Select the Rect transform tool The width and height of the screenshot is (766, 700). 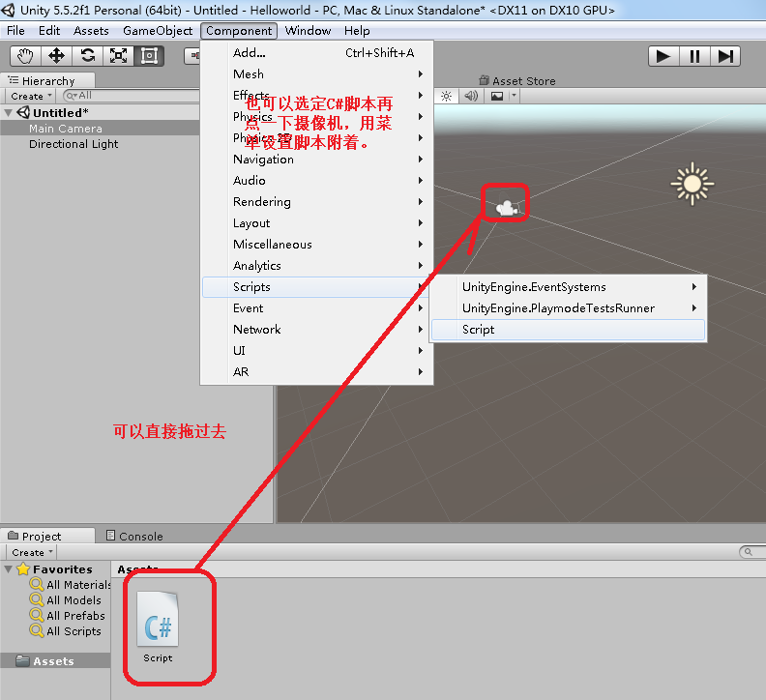coord(149,56)
